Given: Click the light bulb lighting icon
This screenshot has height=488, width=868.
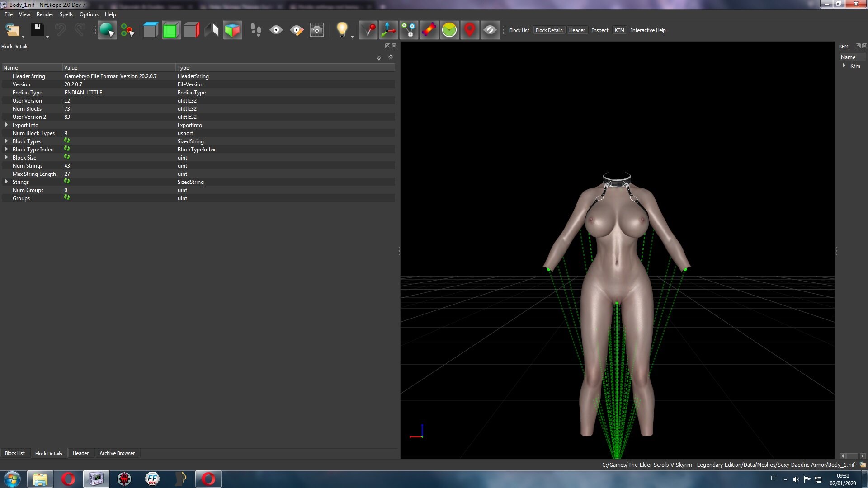Looking at the screenshot, I should [342, 30].
